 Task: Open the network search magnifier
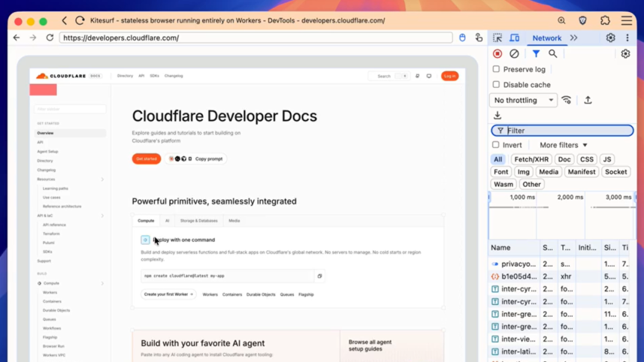tap(553, 54)
